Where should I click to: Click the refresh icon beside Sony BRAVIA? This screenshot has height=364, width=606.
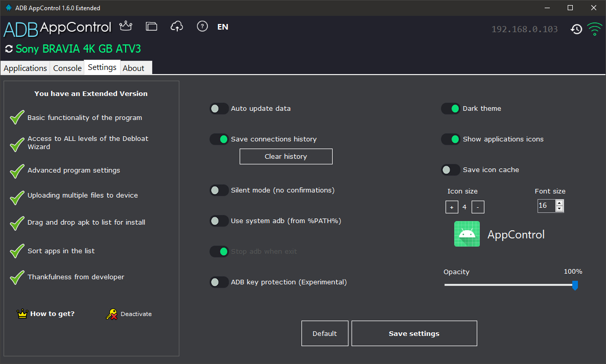[x=9, y=49]
